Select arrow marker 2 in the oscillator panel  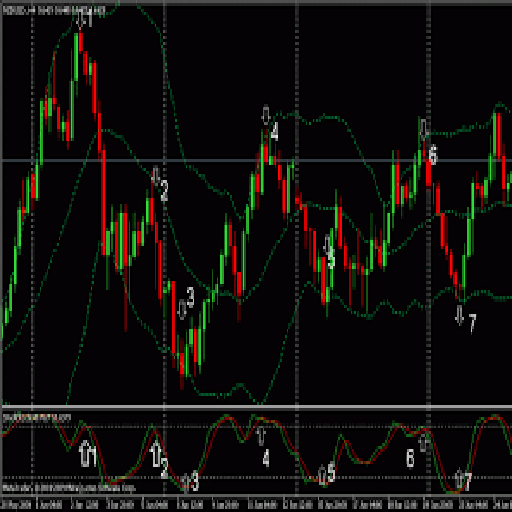[x=156, y=454]
